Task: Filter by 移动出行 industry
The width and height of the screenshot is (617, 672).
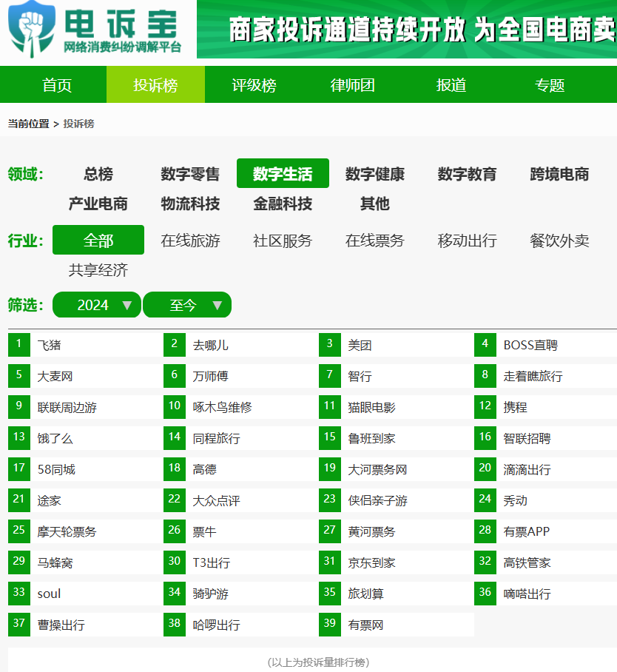Action: [467, 241]
